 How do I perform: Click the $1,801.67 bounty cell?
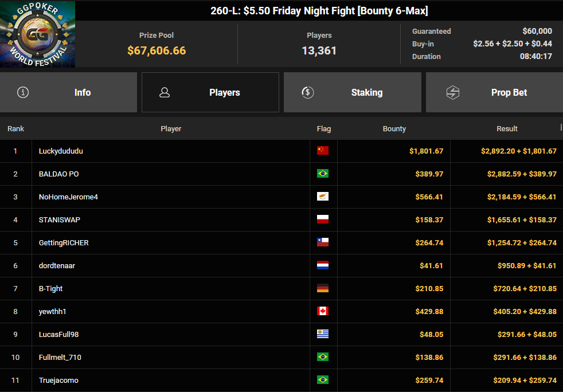click(393, 151)
